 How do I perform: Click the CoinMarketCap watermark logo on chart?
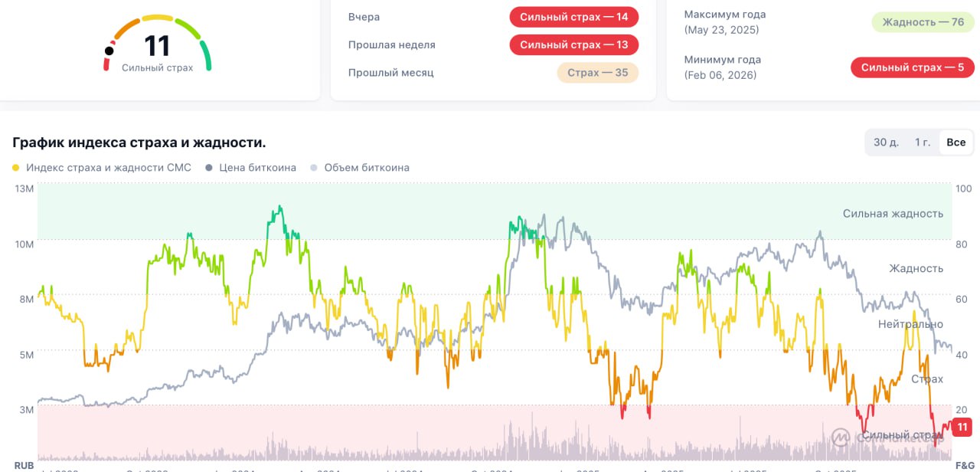point(841,437)
